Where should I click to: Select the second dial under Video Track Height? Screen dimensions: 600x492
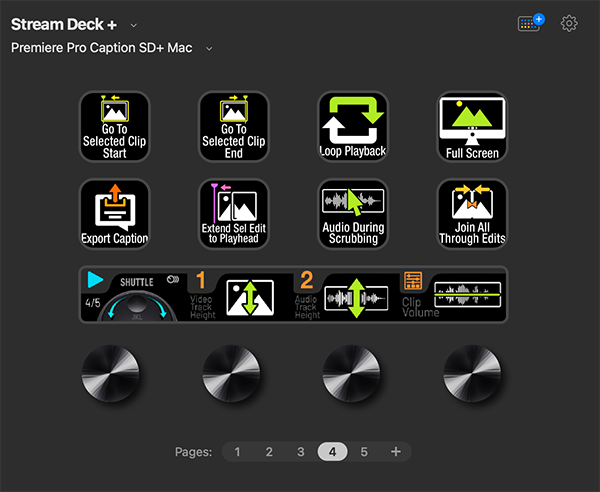[x=231, y=373]
